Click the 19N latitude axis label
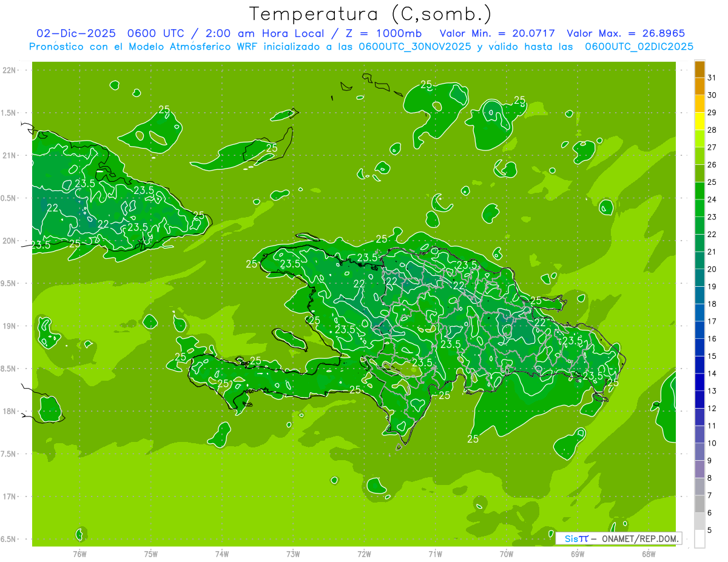 coord(10,326)
